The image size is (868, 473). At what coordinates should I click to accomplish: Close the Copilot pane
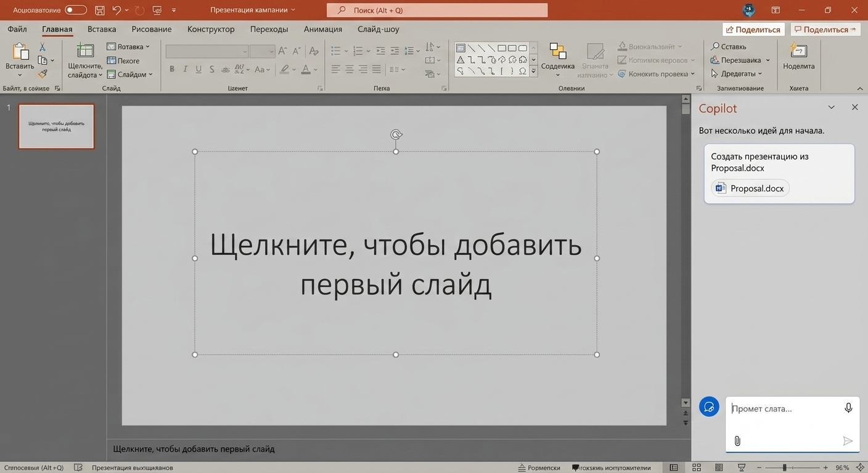(854, 107)
